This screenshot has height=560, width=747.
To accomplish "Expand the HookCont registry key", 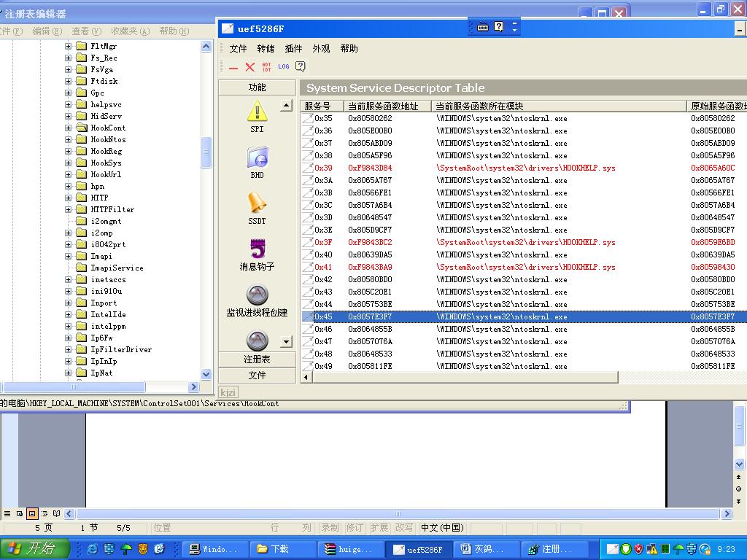I will (69, 128).
